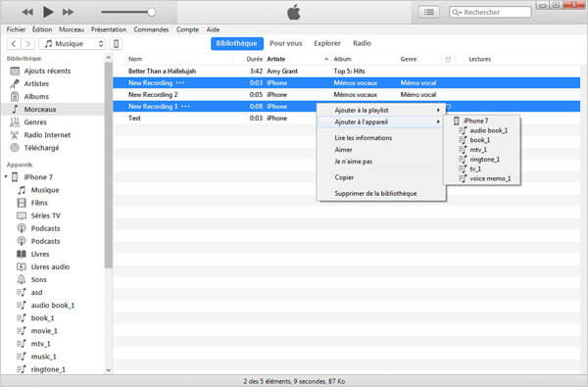Open Radio Internet in sidebar

tap(47, 134)
